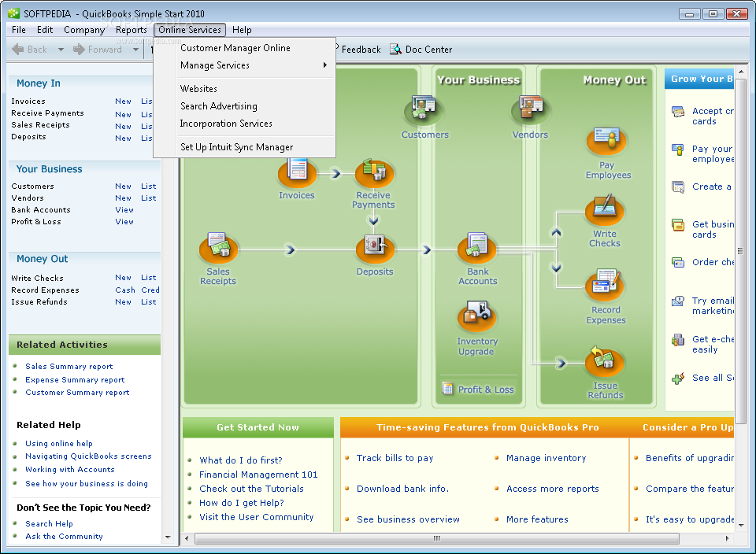Click the Issue Refunds icon
Screen dimensions: 756x554
(x=604, y=362)
